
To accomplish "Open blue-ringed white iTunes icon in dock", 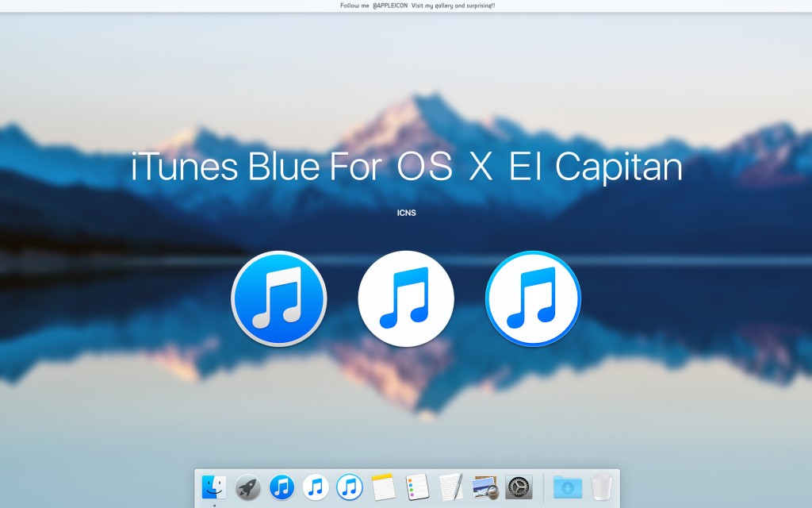I will [350, 487].
